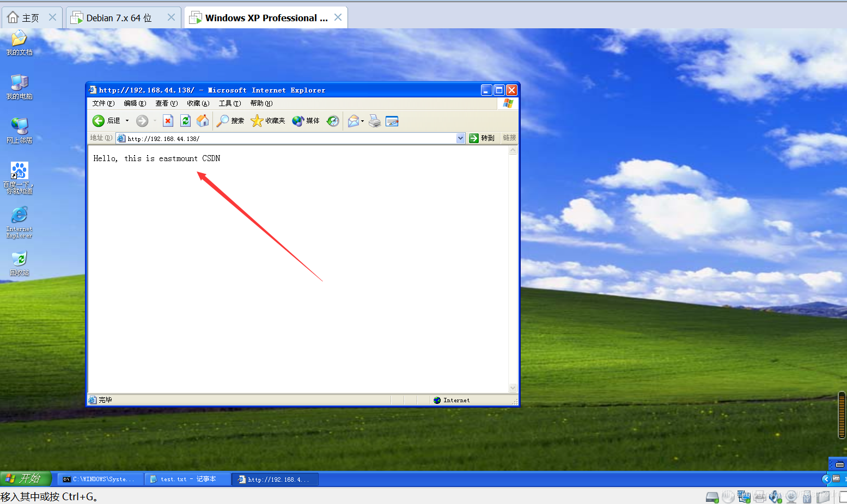Click VMware network adapter device icon
The height and width of the screenshot is (504, 847).
744,496
